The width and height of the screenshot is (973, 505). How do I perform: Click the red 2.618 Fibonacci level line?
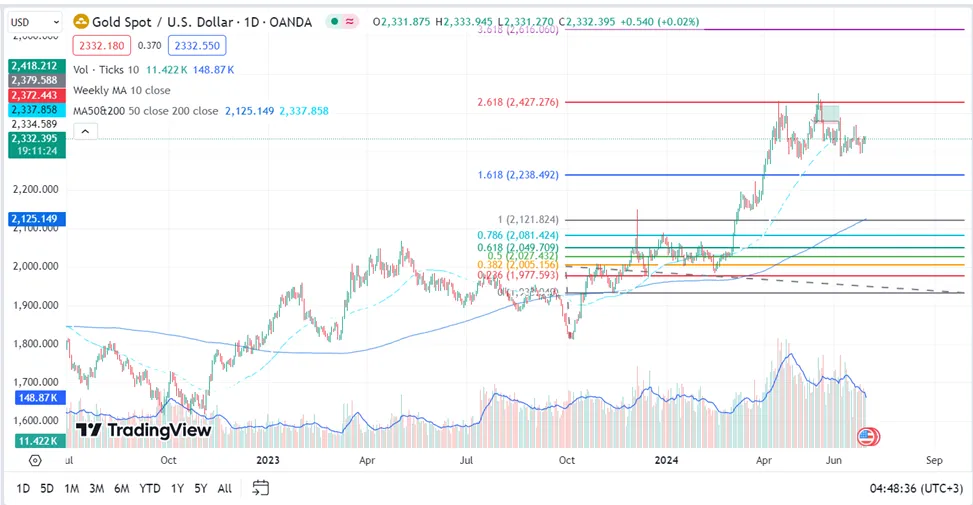[764, 102]
